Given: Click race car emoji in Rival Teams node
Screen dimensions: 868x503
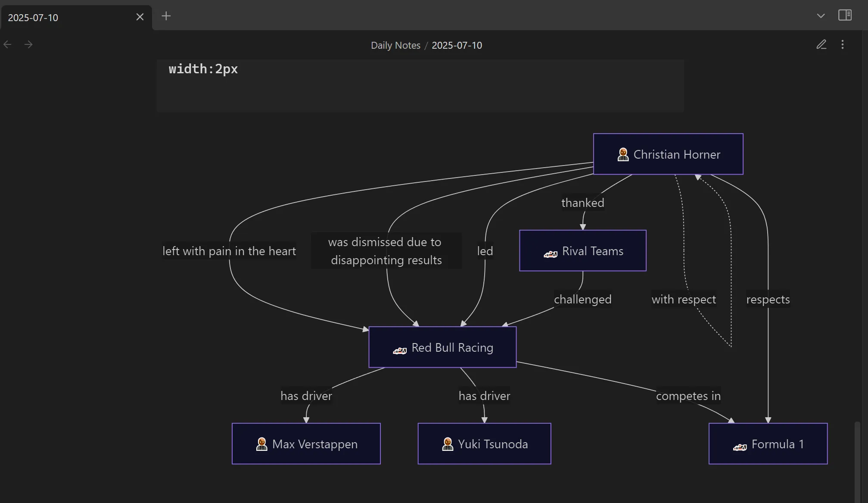Looking at the screenshot, I should pos(550,253).
